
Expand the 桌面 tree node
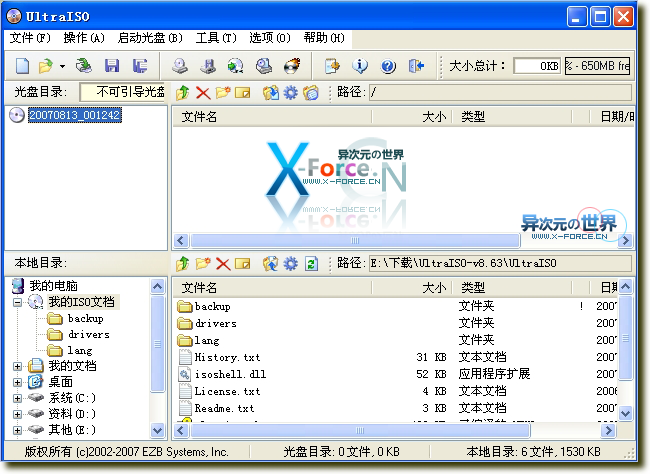(x=17, y=382)
